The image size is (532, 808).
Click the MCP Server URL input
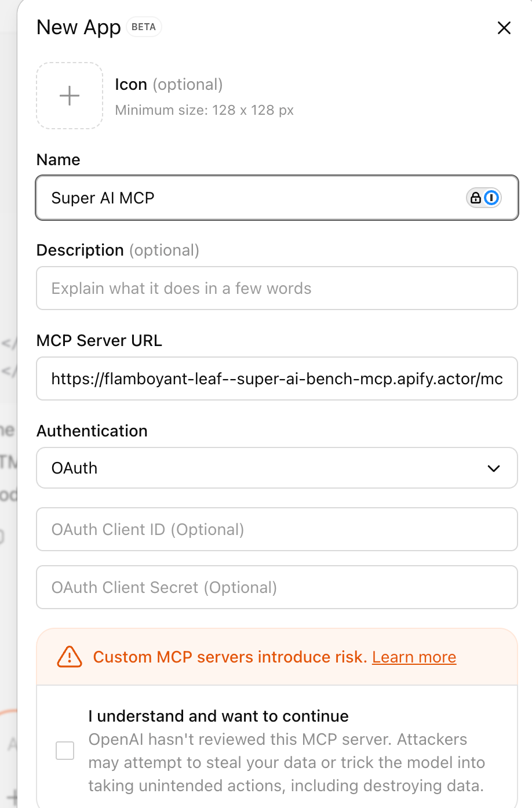point(276,378)
